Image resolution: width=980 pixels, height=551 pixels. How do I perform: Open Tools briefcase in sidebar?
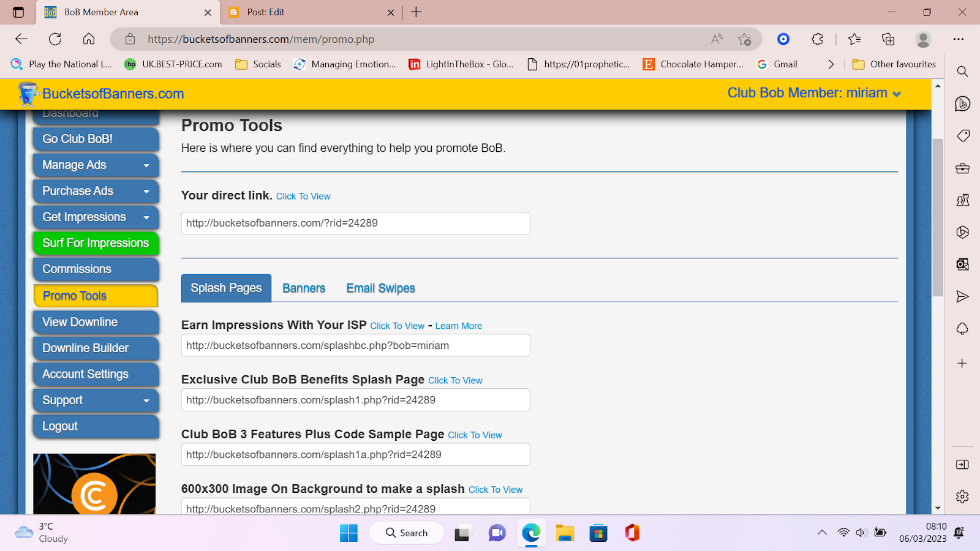pos(962,168)
